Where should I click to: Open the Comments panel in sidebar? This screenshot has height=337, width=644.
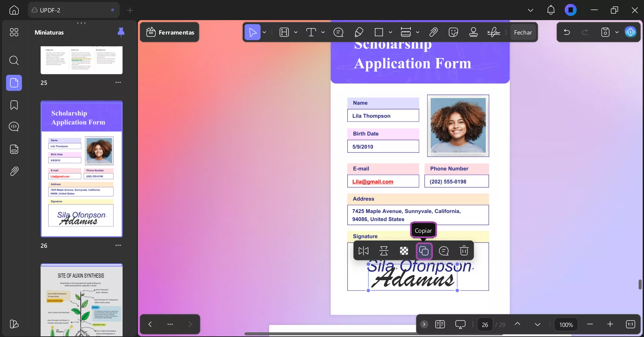(x=14, y=127)
